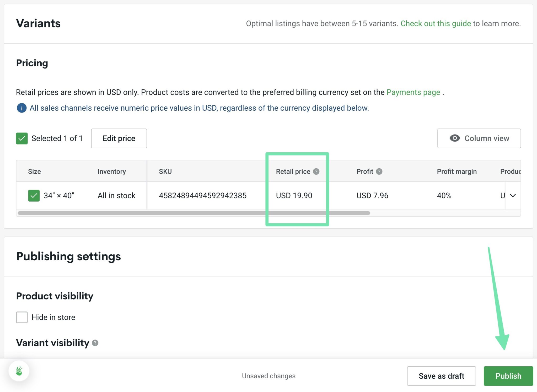Open the Retail price help tooltip
The height and width of the screenshot is (392, 537).
pos(316,171)
